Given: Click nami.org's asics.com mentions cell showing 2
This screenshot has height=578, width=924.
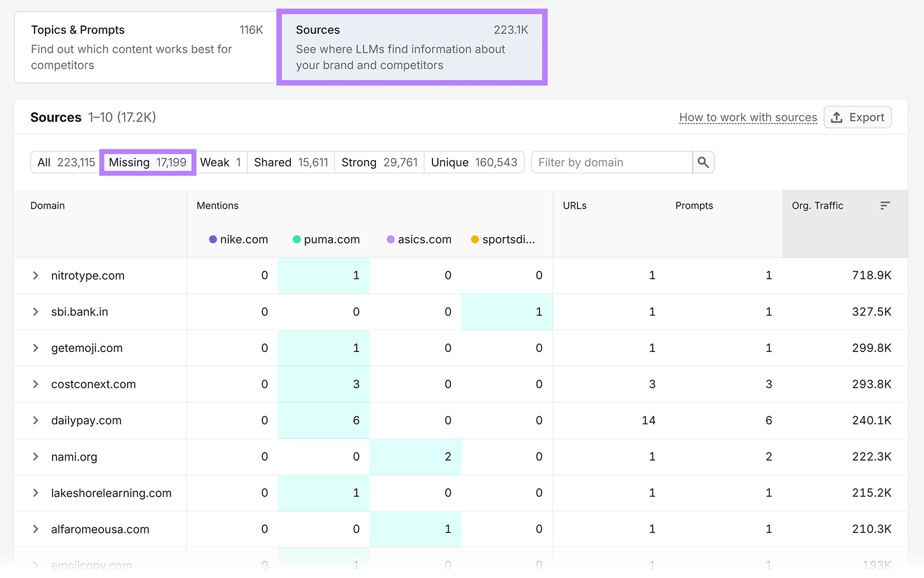Looking at the screenshot, I should point(416,457).
